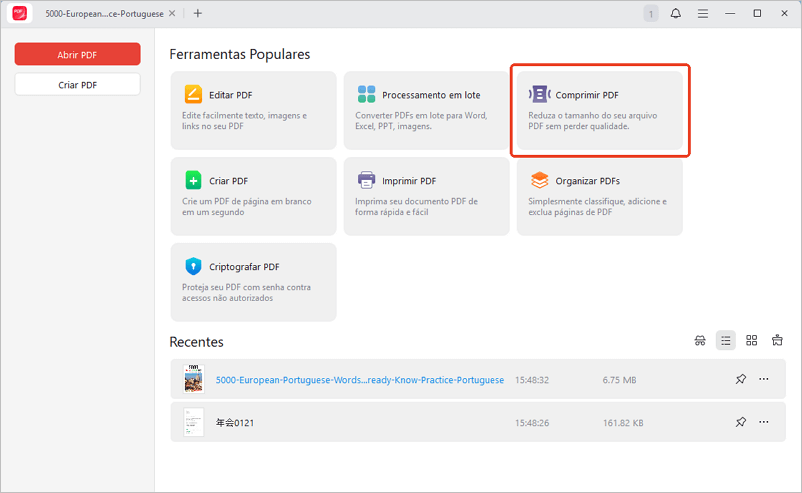Image resolution: width=802 pixels, height=493 pixels.
Task: Open more options for 年会0121 file
Action: tap(764, 422)
